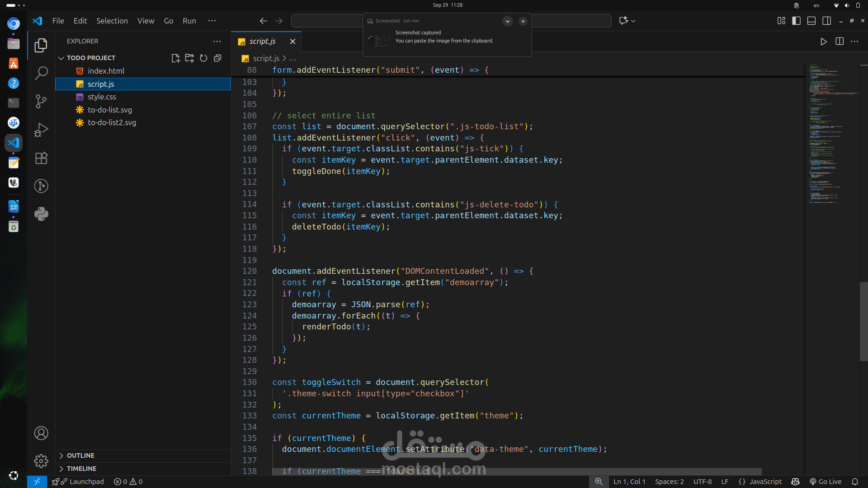The image size is (868, 488).
Task: Open the Search view in activity bar
Action: pos(41,73)
